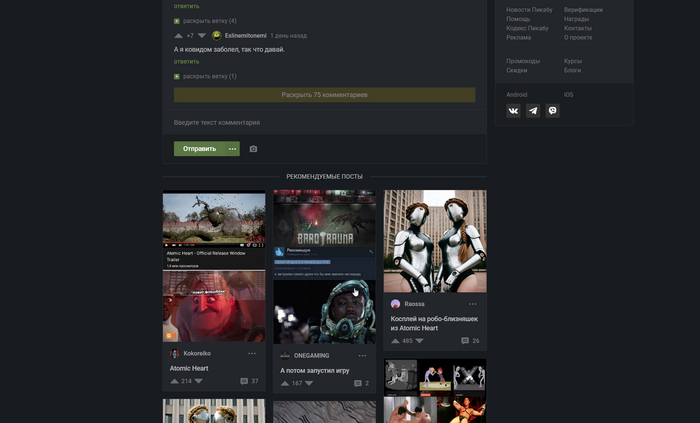Upvote 'А потом запустил игру' post
Image resolution: width=700 pixels, height=423 pixels.
(285, 383)
